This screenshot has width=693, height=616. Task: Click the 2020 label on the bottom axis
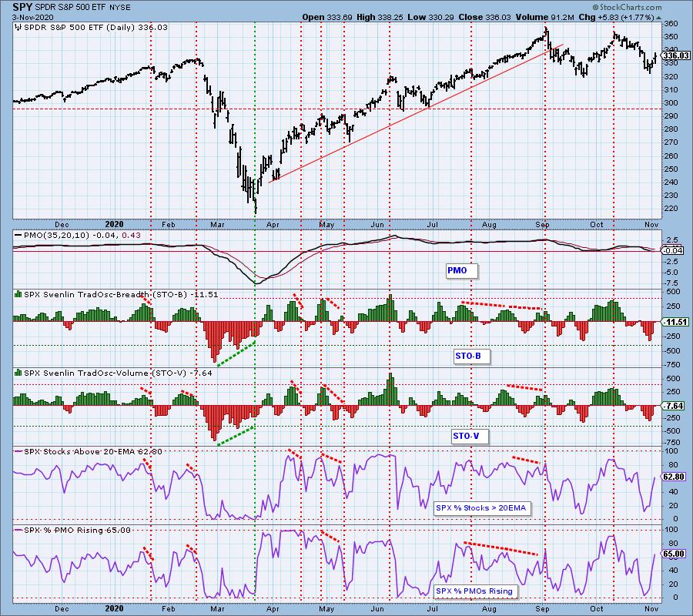click(114, 609)
